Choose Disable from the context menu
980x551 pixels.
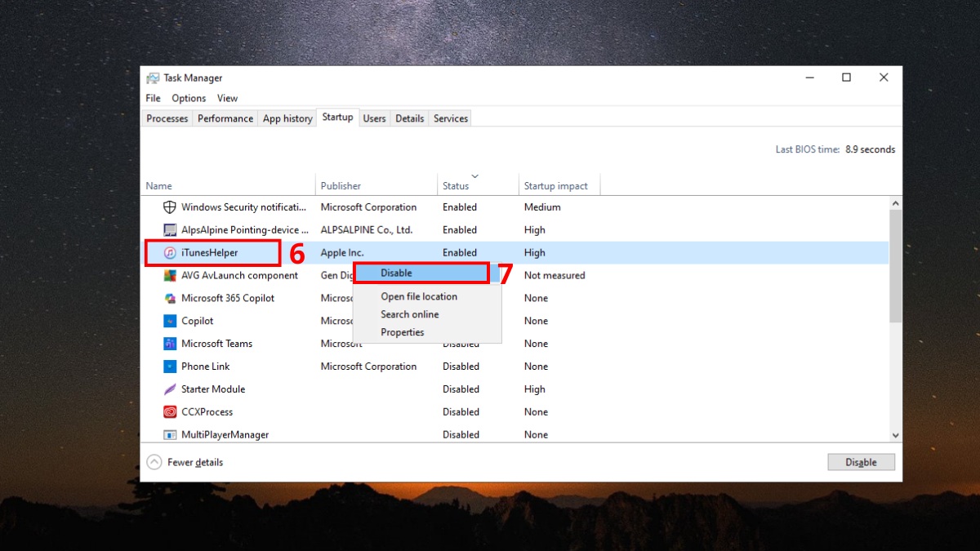click(x=395, y=273)
